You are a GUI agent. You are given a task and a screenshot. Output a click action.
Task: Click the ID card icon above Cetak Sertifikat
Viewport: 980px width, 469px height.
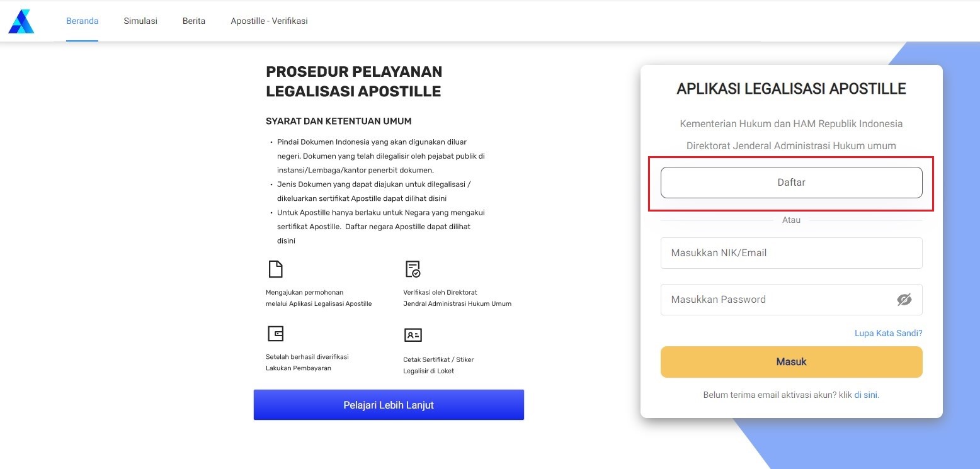413,335
